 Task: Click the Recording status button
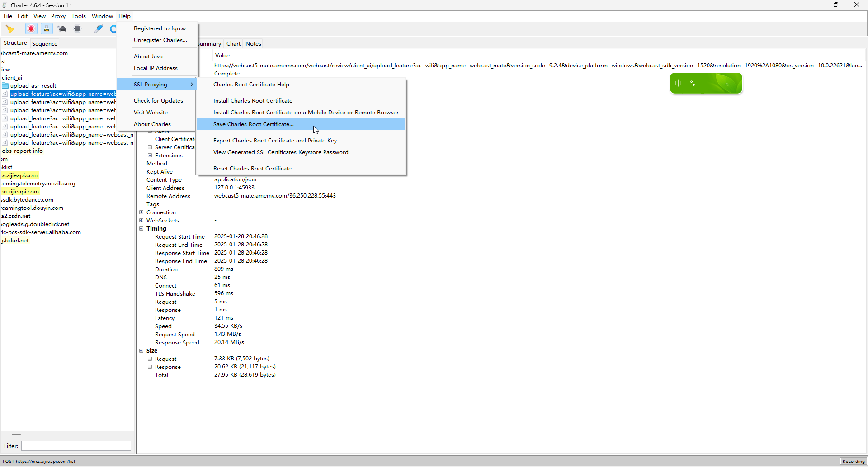click(853, 462)
